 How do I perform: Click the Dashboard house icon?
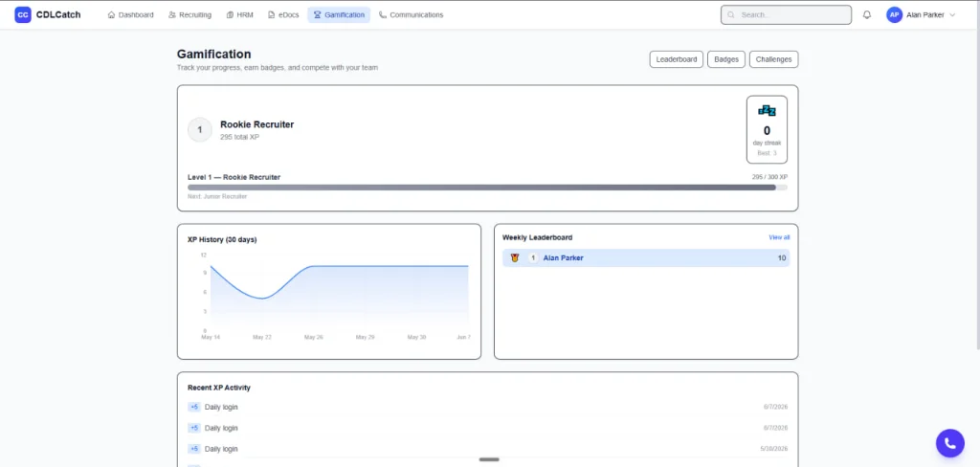(x=111, y=15)
